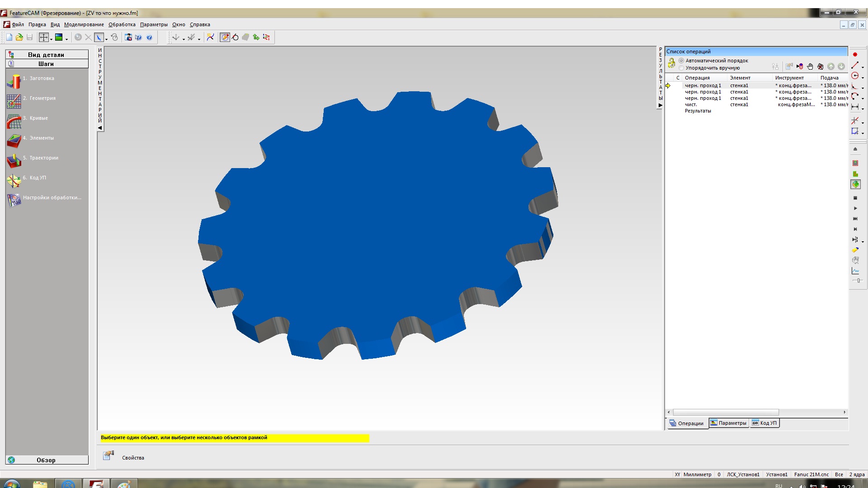This screenshot has height=488, width=868.
Task: Click the hand icon in operations toolbar
Action: (x=810, y=66)
